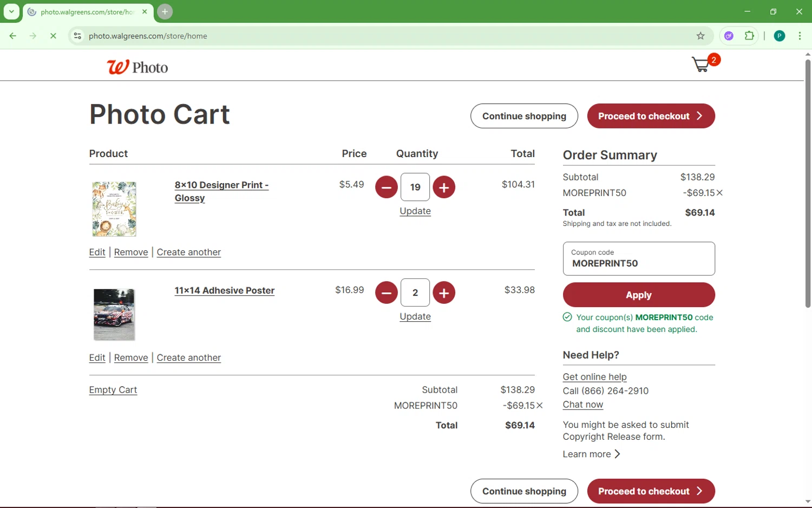Click line total $33.98
The width and height of the screenshot is (812, 508).
(x=520, y=290)
